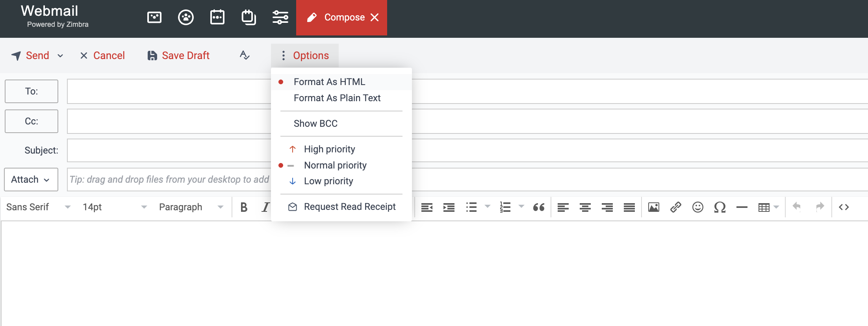Image resolution: width=868 pixels, height=326 pixels.
Task: Redo the last edit
Action: [820, 207]
